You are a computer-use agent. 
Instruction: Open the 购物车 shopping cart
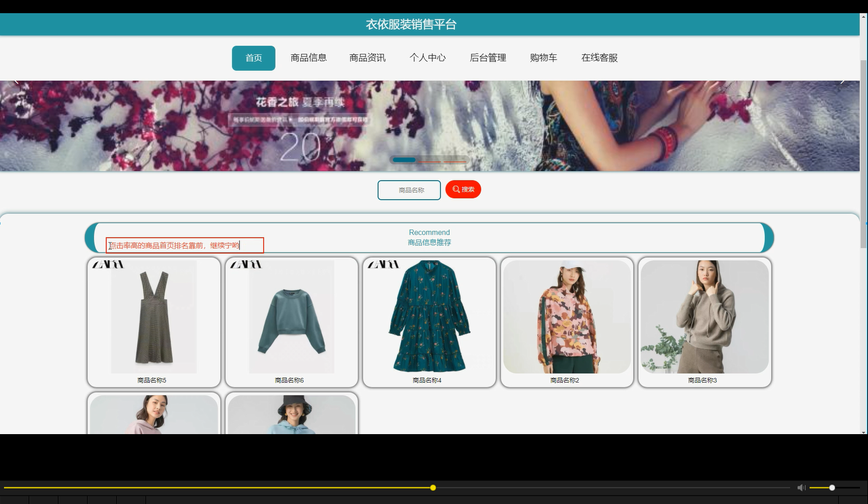click(543, 58)
